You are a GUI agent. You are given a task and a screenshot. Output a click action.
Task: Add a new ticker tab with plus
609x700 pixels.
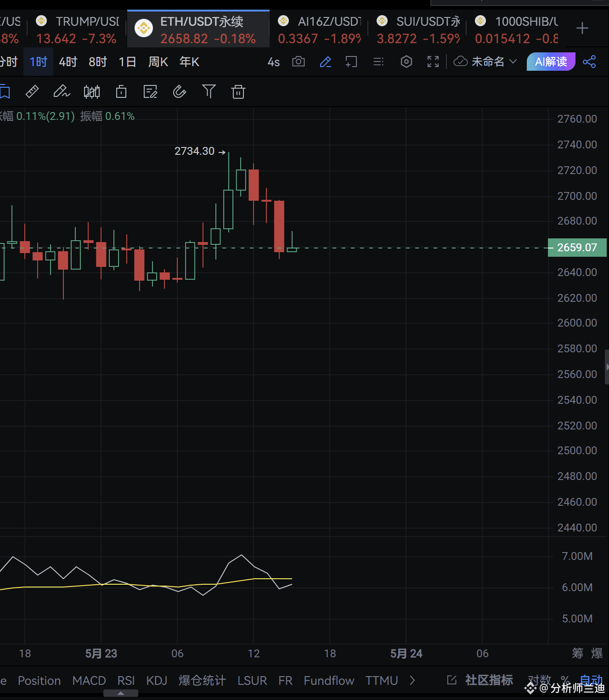(582, 28)
